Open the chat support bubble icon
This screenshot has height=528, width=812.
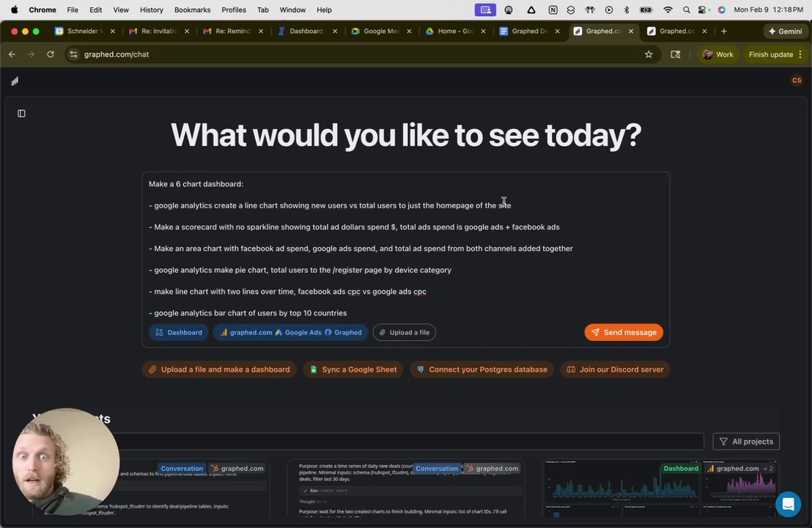pos(788,504)
